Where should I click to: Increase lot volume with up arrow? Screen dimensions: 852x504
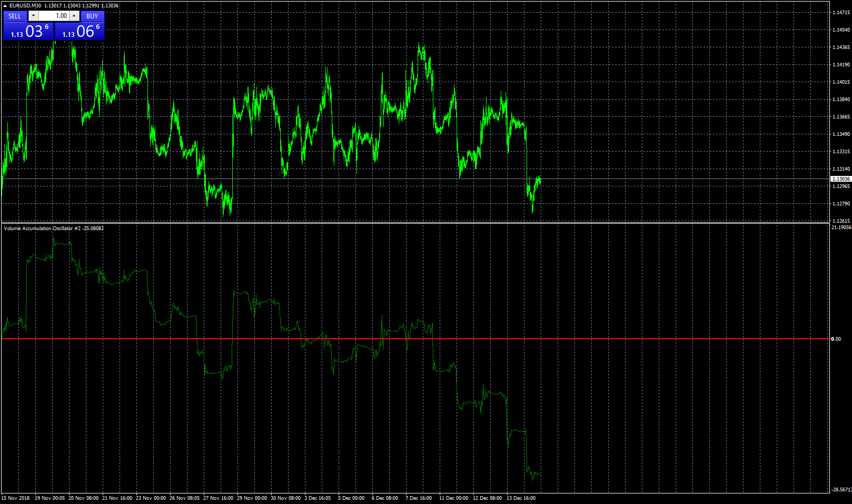click(74, 16)
